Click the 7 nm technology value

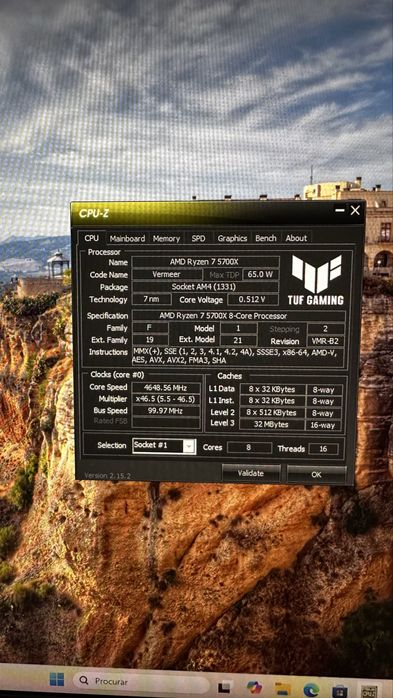pos(151,299)
